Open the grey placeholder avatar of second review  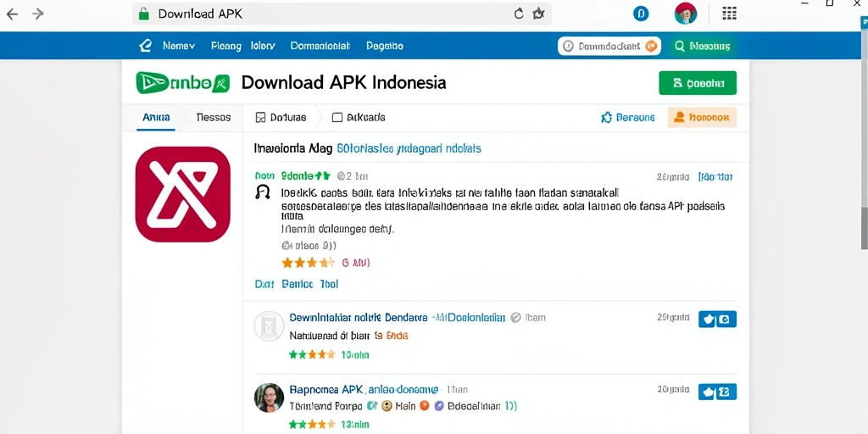click(269, 325)
